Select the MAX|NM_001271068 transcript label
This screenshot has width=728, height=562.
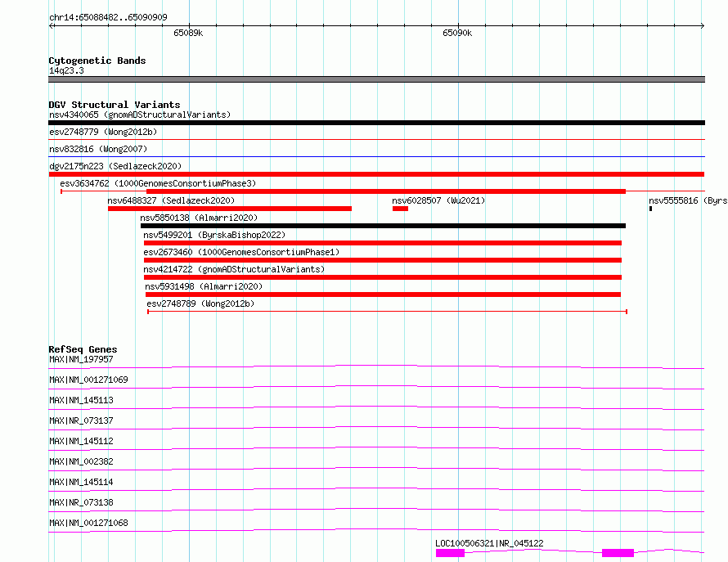(88, 523)
